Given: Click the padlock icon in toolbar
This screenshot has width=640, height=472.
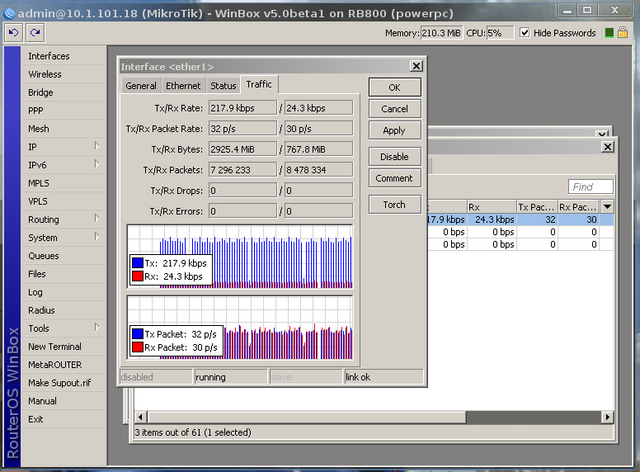Looking at the screenshot, I should (x=623, y=33).
